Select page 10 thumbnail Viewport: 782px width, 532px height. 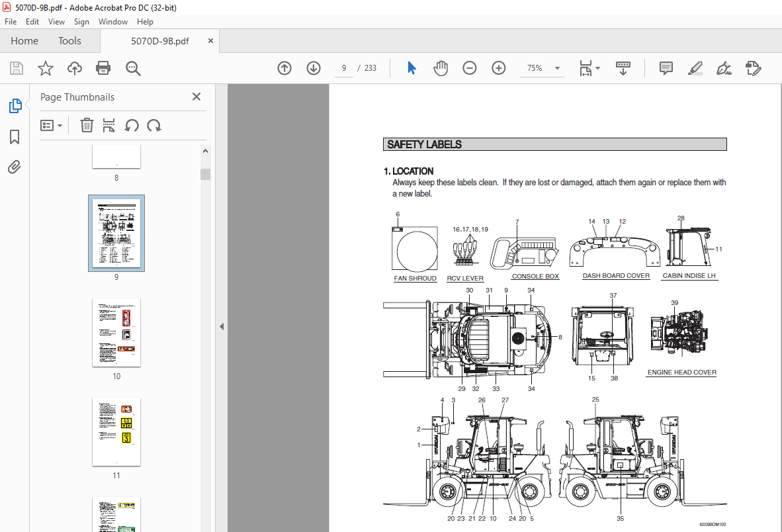point(116,333)
